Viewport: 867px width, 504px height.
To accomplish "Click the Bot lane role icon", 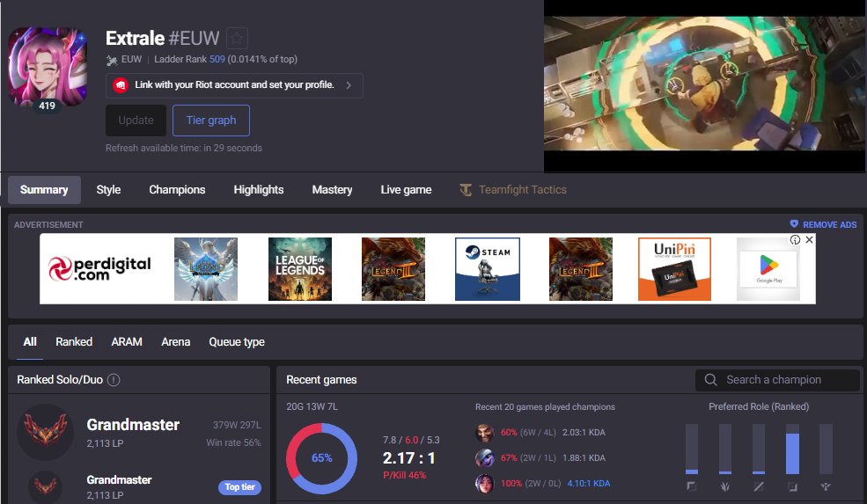I will (x=792, y=486).
